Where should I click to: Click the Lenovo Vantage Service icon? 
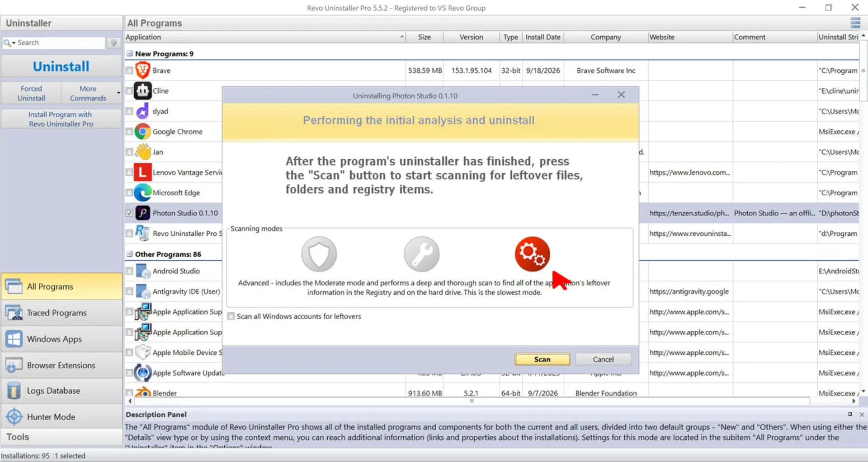click(142, 172)
